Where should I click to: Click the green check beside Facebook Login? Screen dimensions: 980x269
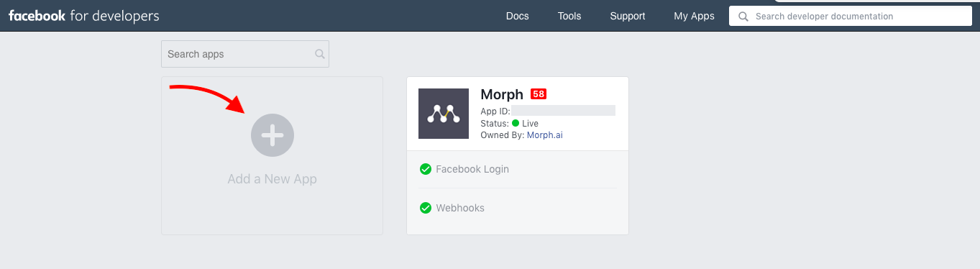pos(426,169)
